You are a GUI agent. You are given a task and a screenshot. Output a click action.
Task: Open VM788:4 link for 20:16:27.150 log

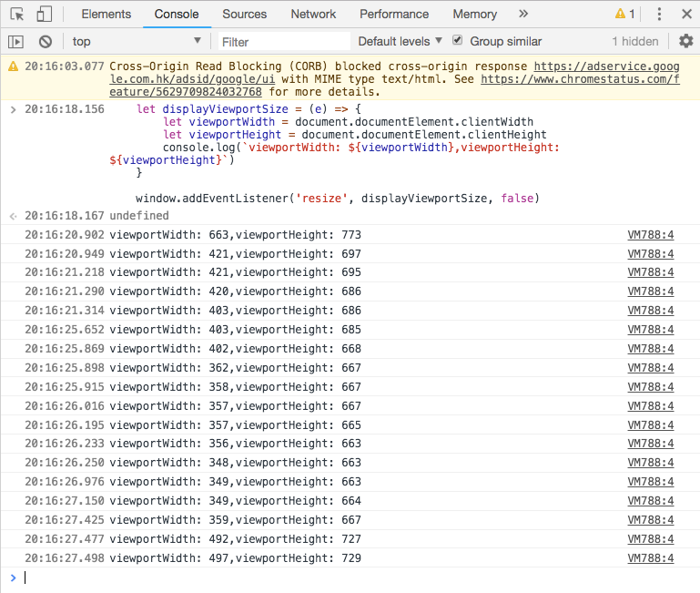651,501
